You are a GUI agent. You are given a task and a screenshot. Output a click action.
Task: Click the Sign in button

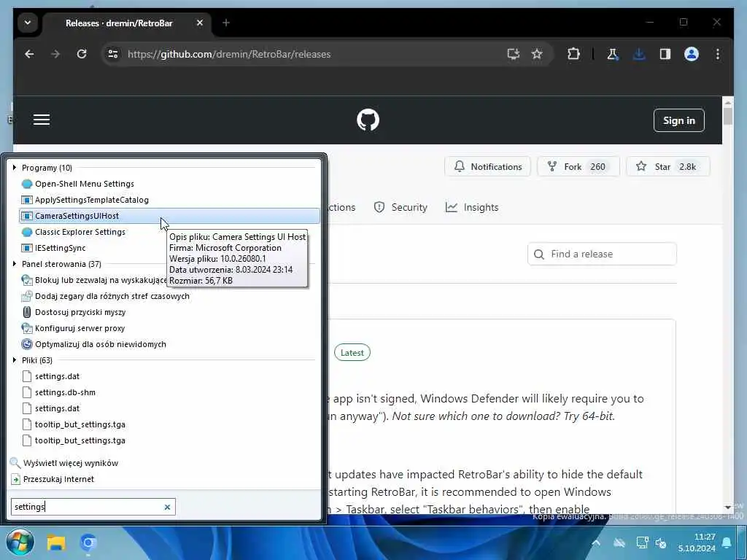click(679, 120)
